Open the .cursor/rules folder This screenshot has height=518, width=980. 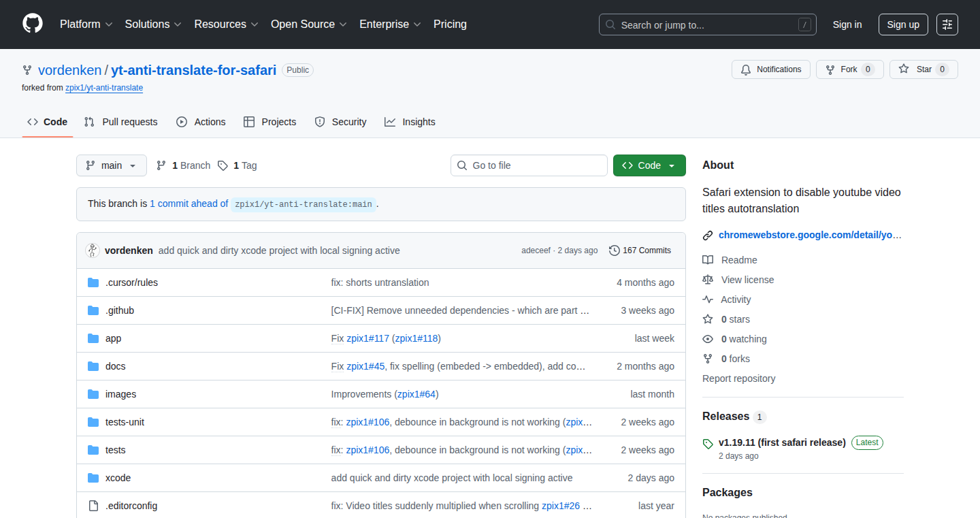tap(131, 282)
